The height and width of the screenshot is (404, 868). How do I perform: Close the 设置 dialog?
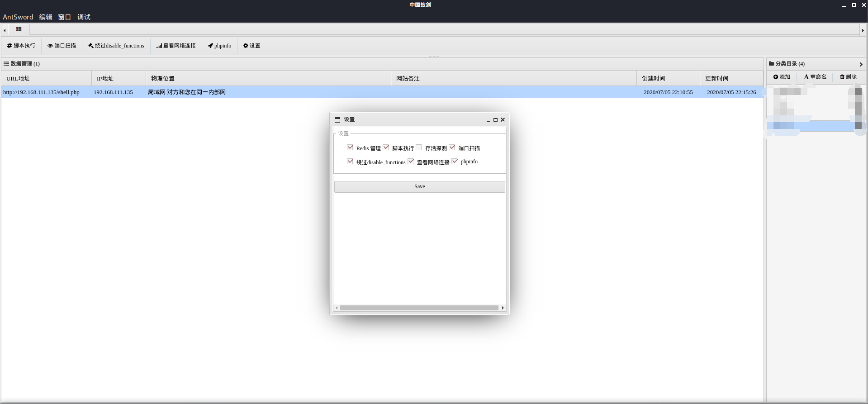coord(503,120)
